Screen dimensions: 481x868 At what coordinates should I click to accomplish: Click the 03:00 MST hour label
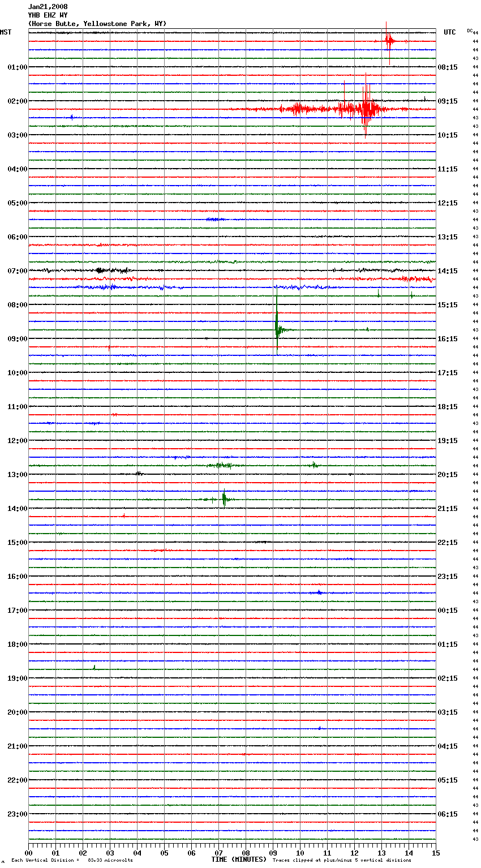(x=17, y=135)
